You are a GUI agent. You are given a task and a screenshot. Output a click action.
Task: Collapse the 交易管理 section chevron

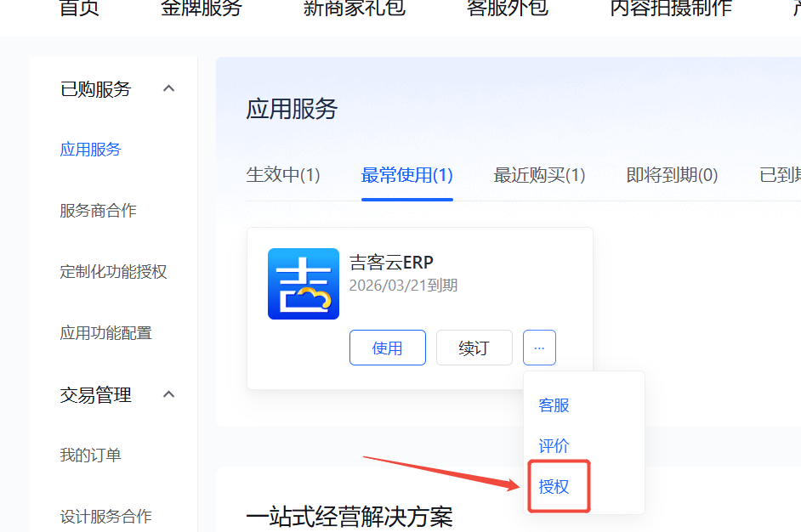168,394
